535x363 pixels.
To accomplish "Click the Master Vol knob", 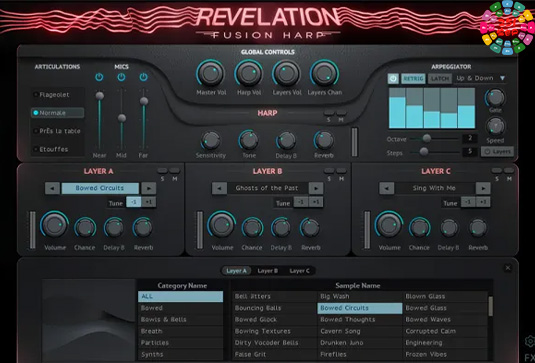I will [211, 73].
